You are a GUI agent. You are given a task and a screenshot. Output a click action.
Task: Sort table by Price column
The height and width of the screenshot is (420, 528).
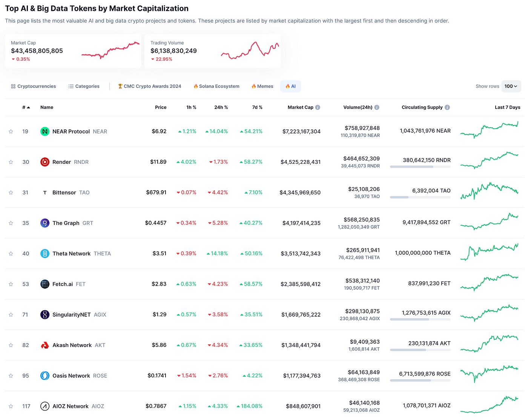161,108
